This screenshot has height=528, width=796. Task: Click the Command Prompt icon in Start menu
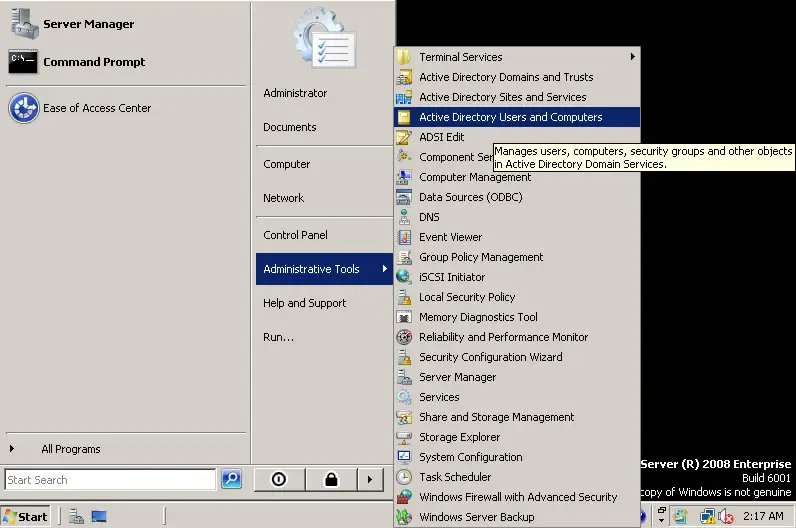(23, 62)
